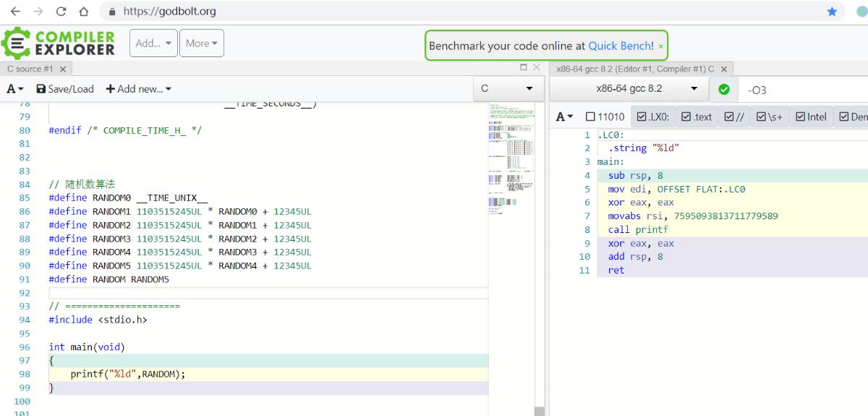This screenshot has width=868, height=416.
Task: Open the Add new... dropdown in editor
Action: pos(139,89)
